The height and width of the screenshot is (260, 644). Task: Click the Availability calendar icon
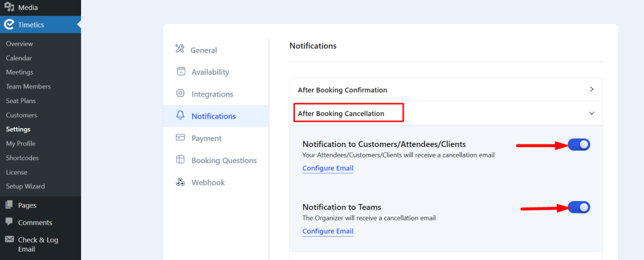tap(180, 72)
